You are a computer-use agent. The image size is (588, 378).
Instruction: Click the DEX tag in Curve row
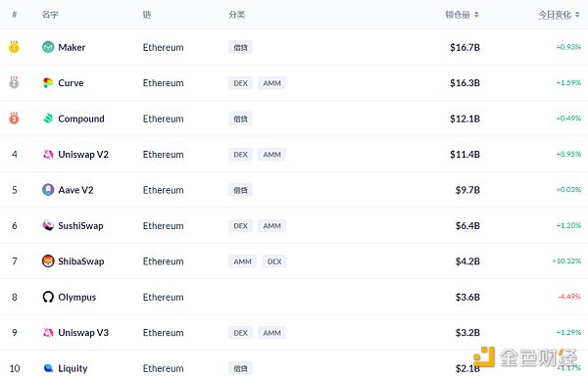[240, 83]
